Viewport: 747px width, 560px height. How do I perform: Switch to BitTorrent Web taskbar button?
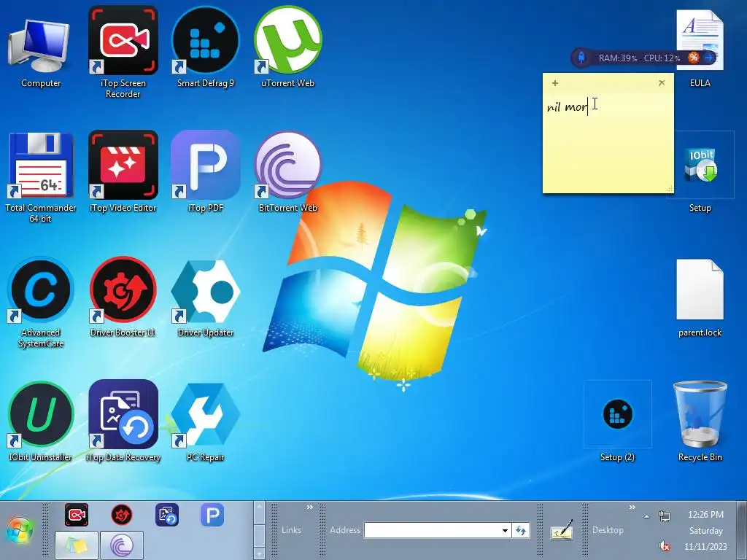coord(122,545)
